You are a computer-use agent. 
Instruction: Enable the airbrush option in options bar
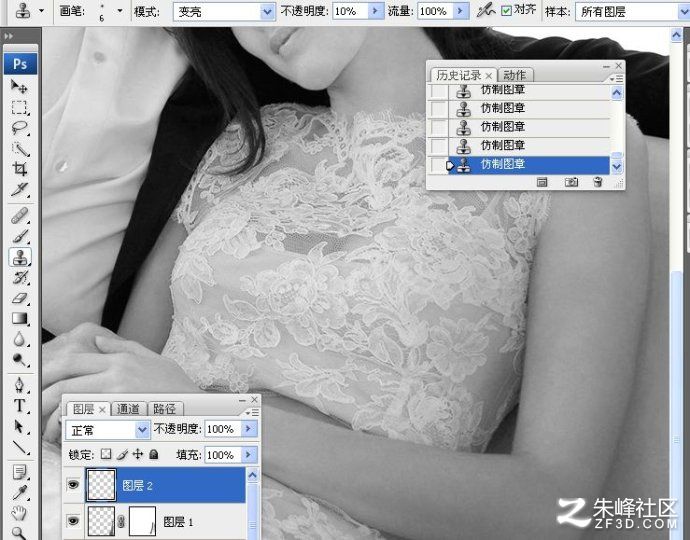coord(486,11)
